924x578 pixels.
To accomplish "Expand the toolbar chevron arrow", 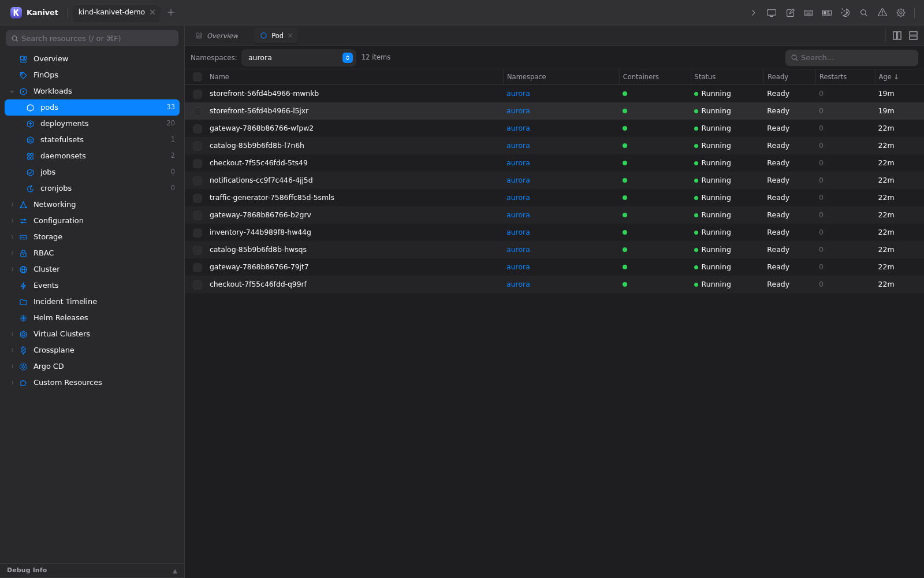I will pos(753,13).
